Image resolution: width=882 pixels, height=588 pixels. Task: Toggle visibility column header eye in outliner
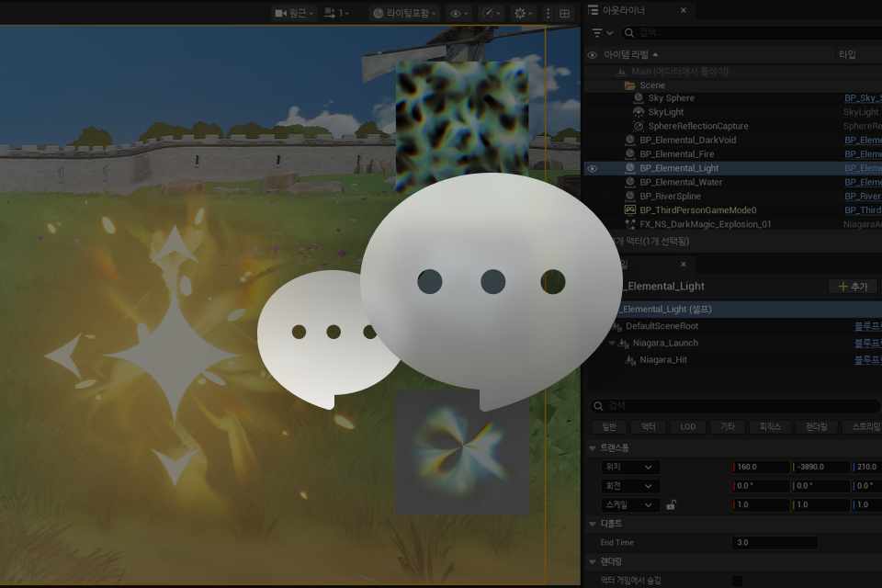(593, 54)
